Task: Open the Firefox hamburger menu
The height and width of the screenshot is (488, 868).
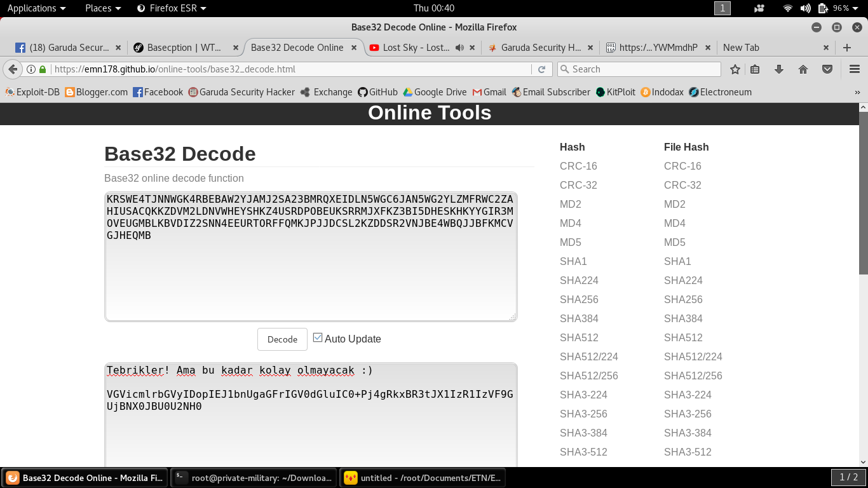Action: point(854,69)
